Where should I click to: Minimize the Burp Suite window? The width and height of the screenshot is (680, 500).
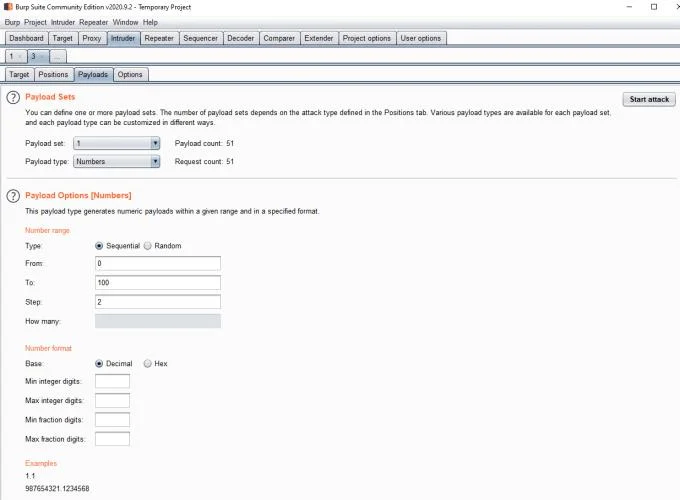click(x=629, y=7)
